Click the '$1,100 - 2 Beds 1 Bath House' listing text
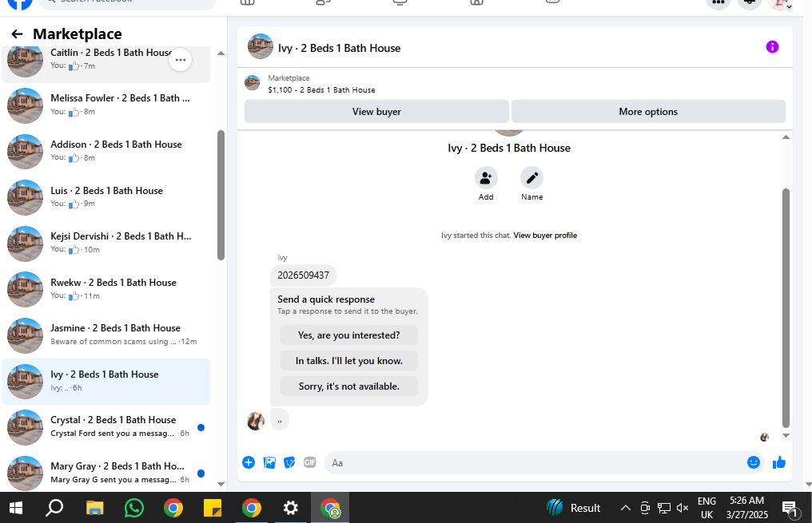This screenshot has height=523, width=812. [321, 90]
